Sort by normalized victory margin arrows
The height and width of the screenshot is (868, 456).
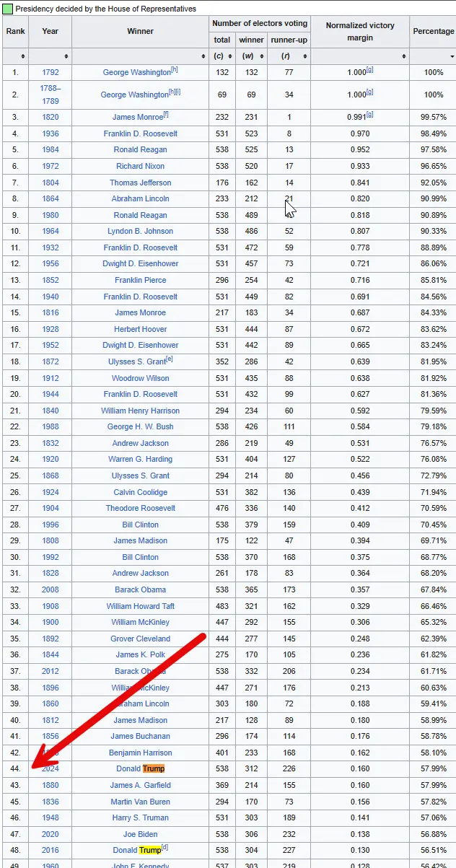[x=403, y=56]
